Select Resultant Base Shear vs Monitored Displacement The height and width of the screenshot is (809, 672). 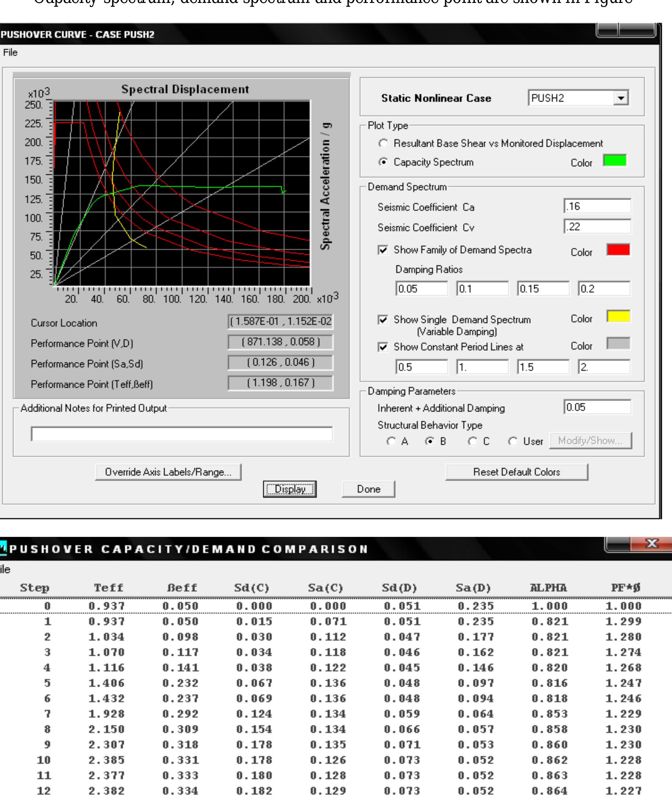383,143
